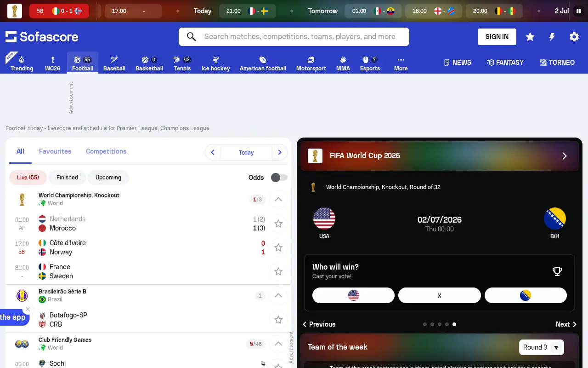Open the Round 3 dropdown
The image size is (588, 368).
pyautogui.click(x=542, y=347)
